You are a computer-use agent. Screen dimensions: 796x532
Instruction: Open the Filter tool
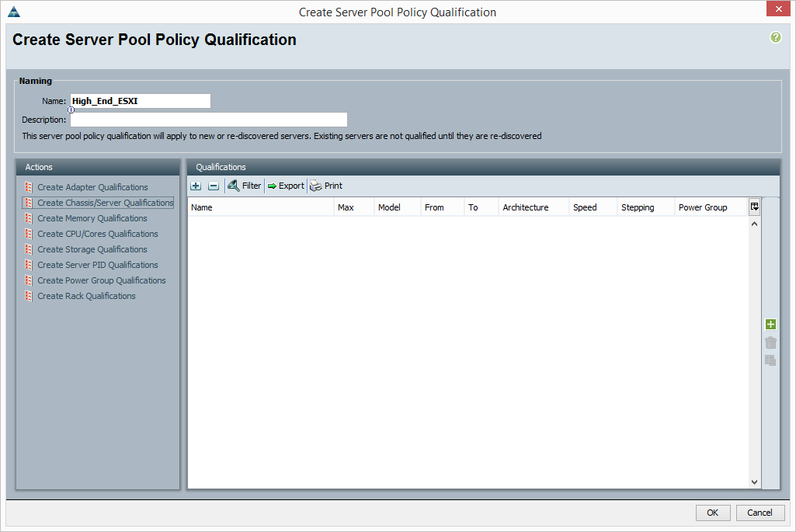[244, 186]
